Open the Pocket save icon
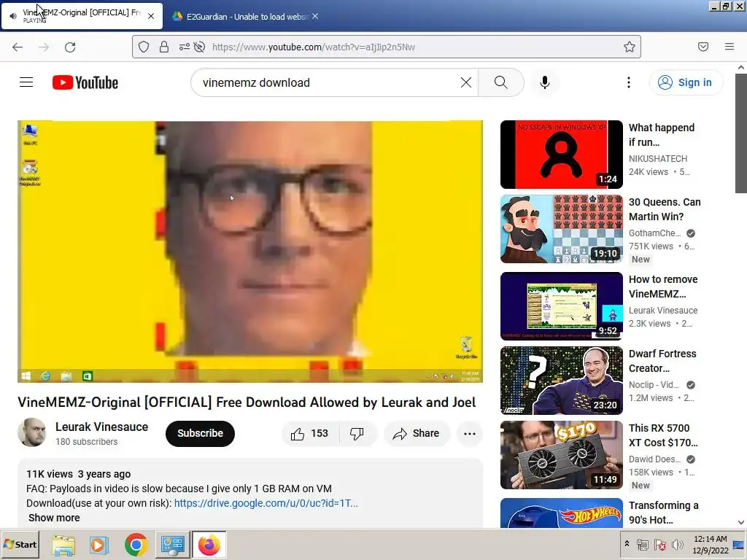The image size is (747, 560). (703, 47)
